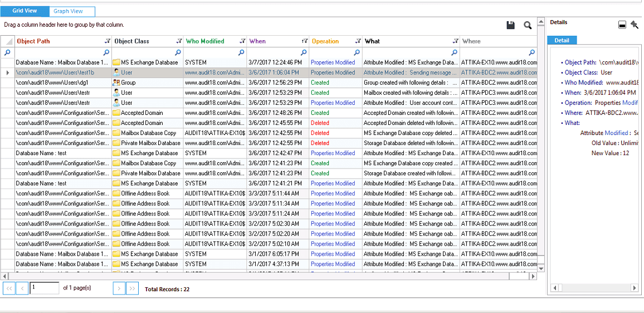Screen dimensions: 644x313
Task: Click row indicator arrow of selected test1b row
Action: click(x=7, y=73)
